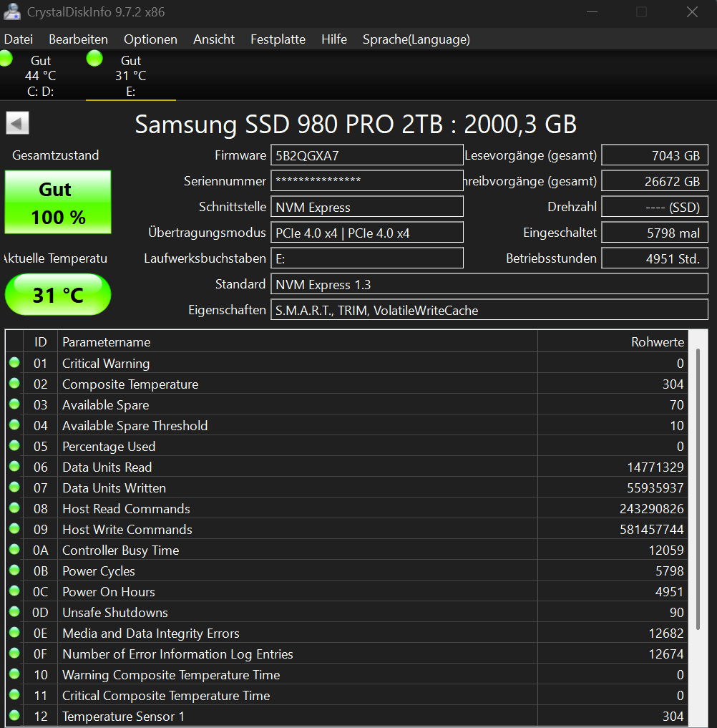Click the Gut 100 % health status button
Screen dimensions: 717x728
pyautogui.click(x=58, y=202)
